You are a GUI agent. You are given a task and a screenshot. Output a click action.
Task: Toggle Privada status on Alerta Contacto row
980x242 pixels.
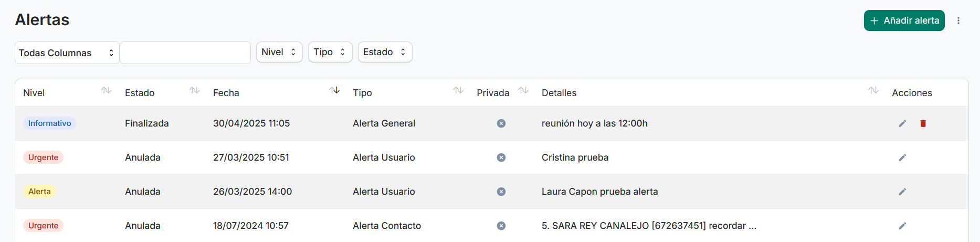(x=501, y=226)
